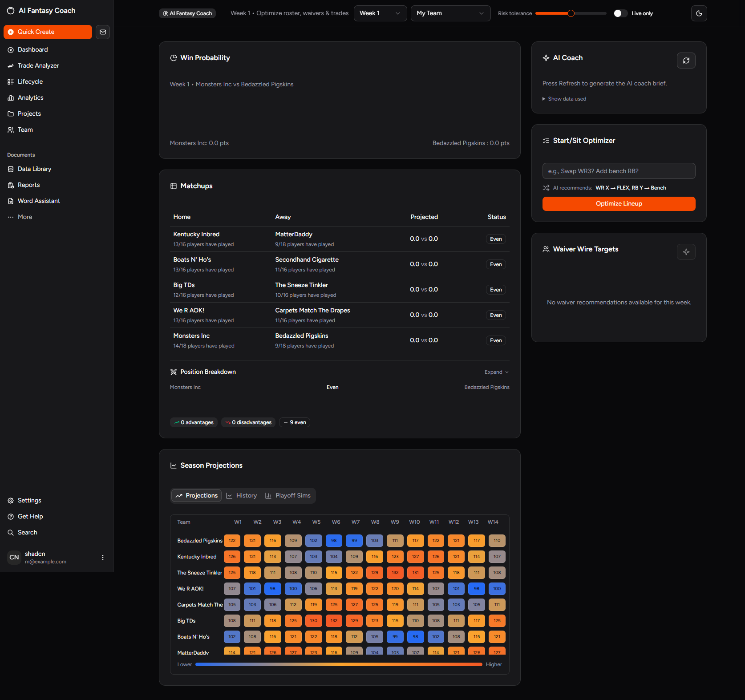Go to Analytics in the sidebar
The height and width of the screenshot is (700, 745).
pyautogui.click(x=31, y=97)
